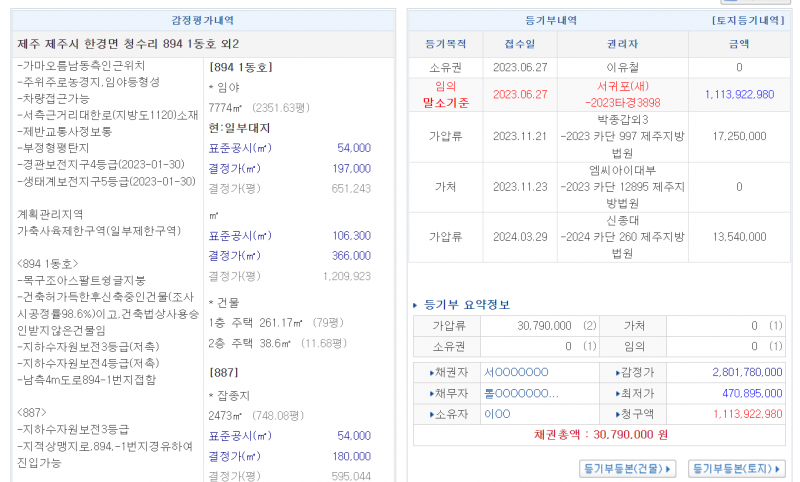The height and width of the screenshot is (482, 800).
Task: Click the red 서귀포(새) 2023타경3898 entry
Action: point(622,94)
